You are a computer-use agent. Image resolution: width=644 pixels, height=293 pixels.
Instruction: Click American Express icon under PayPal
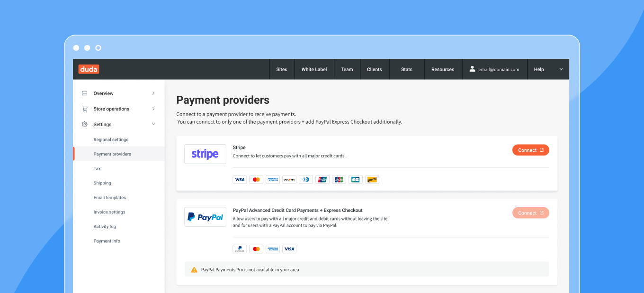[273, 249]
